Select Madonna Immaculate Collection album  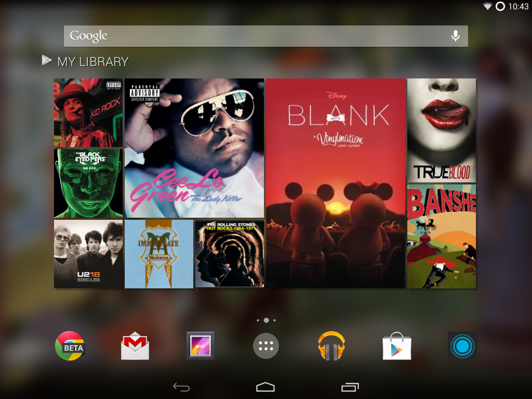(159, 254)
